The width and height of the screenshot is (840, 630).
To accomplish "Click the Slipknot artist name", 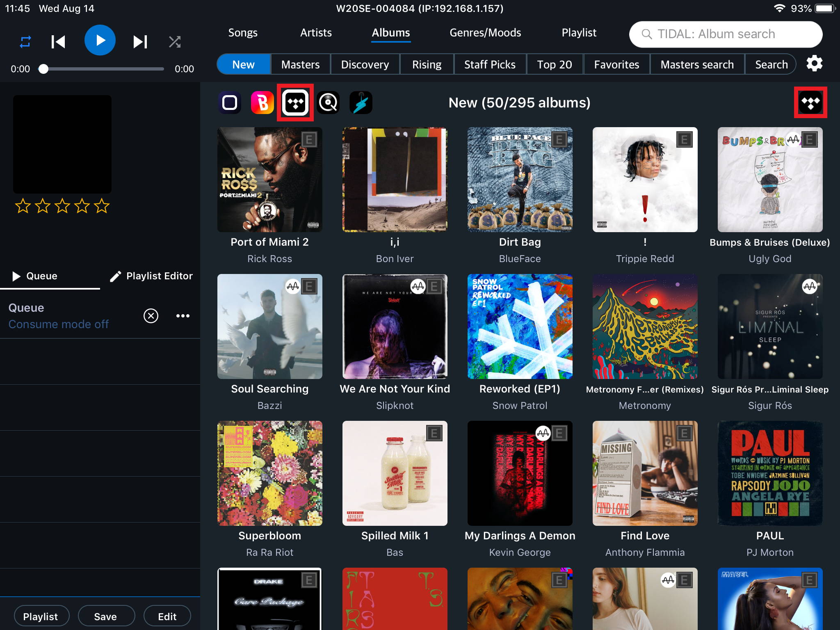I will pos(395,406).
